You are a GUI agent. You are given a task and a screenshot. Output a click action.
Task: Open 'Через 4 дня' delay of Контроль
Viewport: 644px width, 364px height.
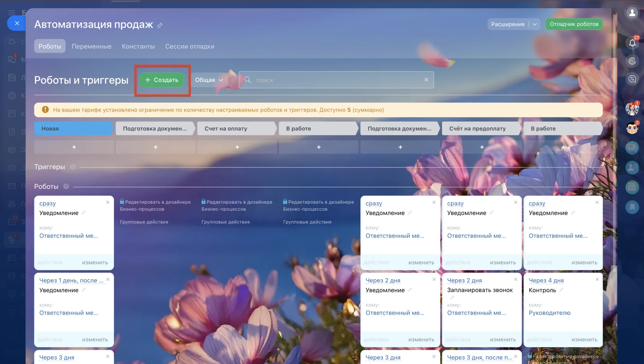coord(546,280)
